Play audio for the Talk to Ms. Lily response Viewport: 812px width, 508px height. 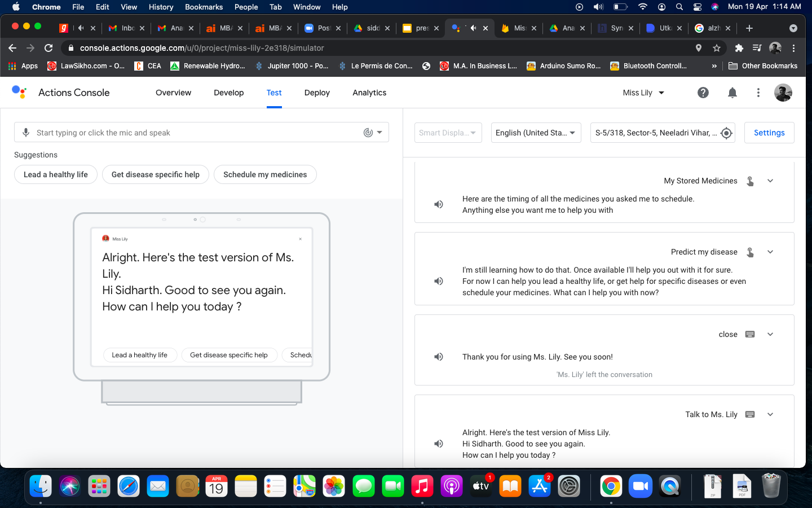pos(439,444)
